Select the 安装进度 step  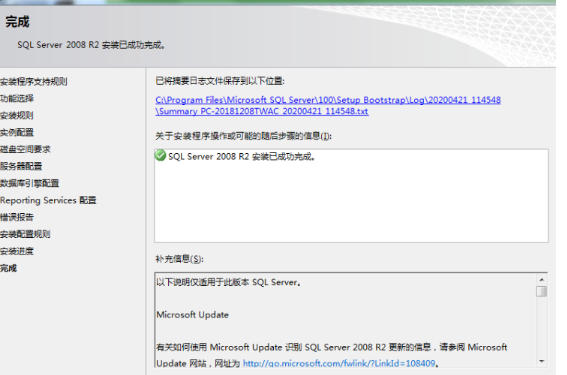pyautogui.click(x=17, y=251)
